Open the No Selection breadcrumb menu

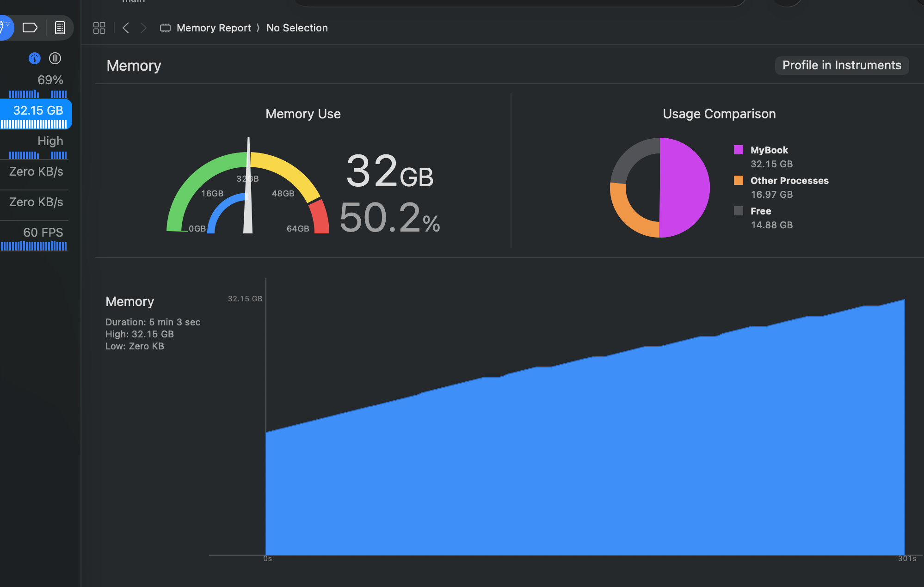click(297, 28)
